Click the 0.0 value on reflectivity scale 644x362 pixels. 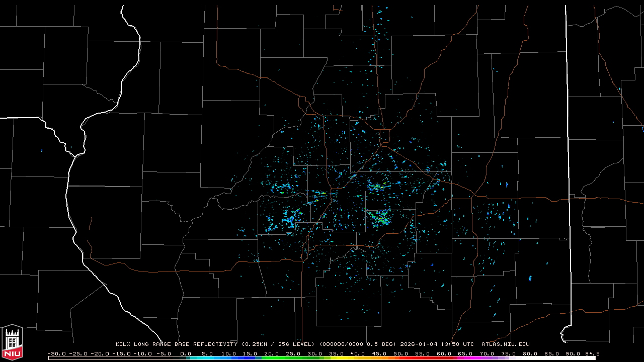(x=186, y=353)
